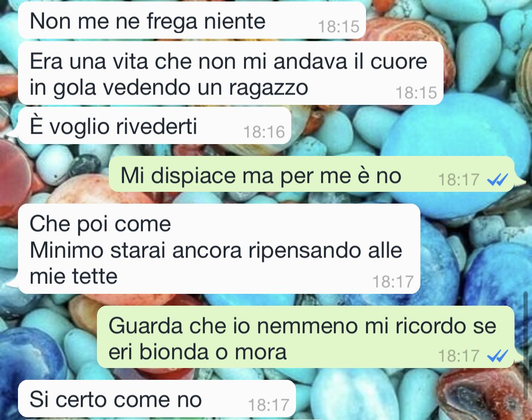Tap the 18:15 timestamp after 'vedendo un ragazzo'
The width and height of the screenshot is (532, 420).
tap(416, 93)
